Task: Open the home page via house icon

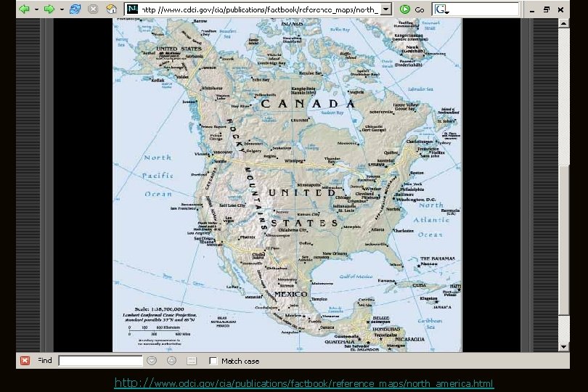Action: [111, 9]
